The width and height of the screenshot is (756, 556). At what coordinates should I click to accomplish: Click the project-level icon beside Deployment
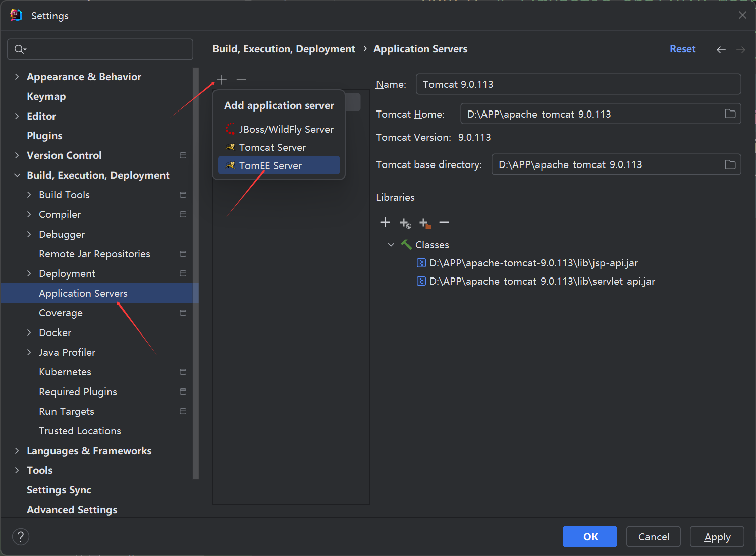pyautogui.click(x=183, y=273)
